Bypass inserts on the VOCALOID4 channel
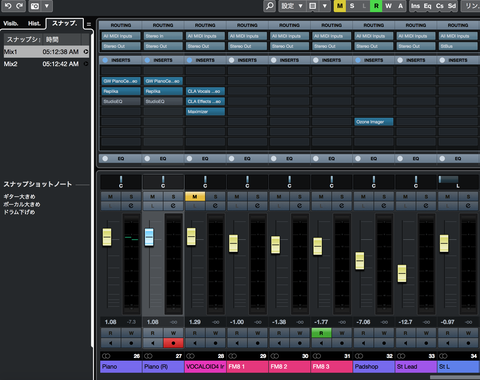The image size is (480, 380). point(190,60)
